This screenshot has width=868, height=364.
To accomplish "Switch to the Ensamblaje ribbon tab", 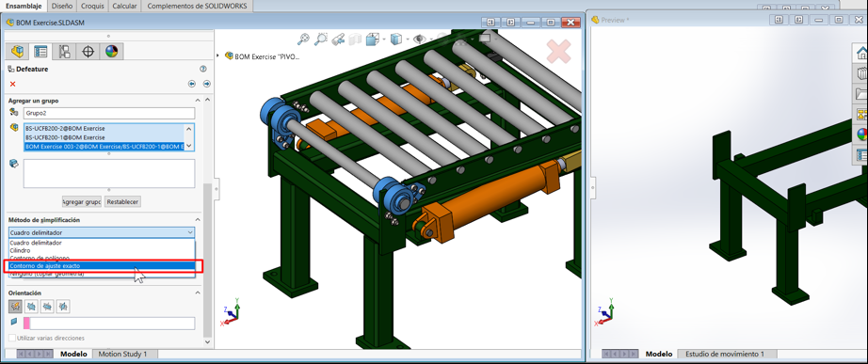I will click(24, 6).
